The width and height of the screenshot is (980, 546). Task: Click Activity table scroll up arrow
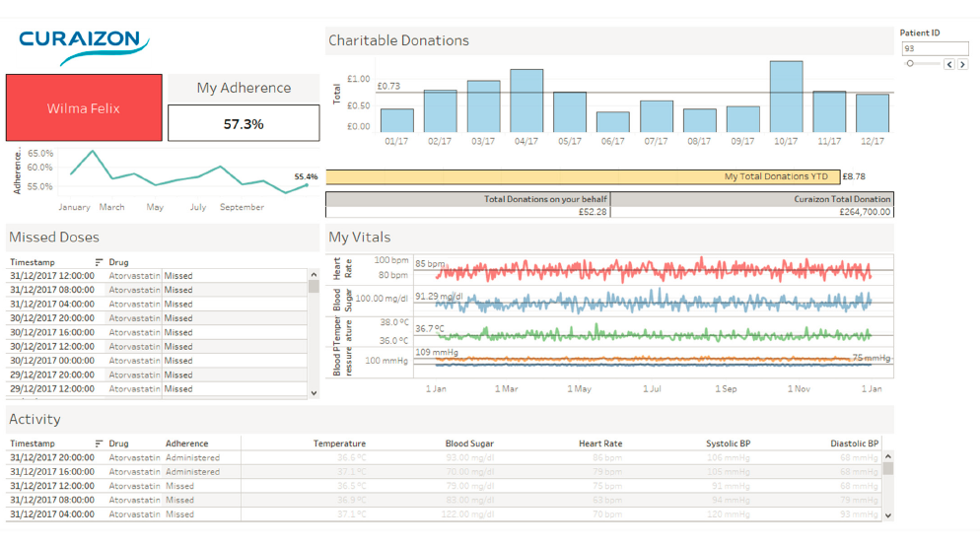(888, 456)
